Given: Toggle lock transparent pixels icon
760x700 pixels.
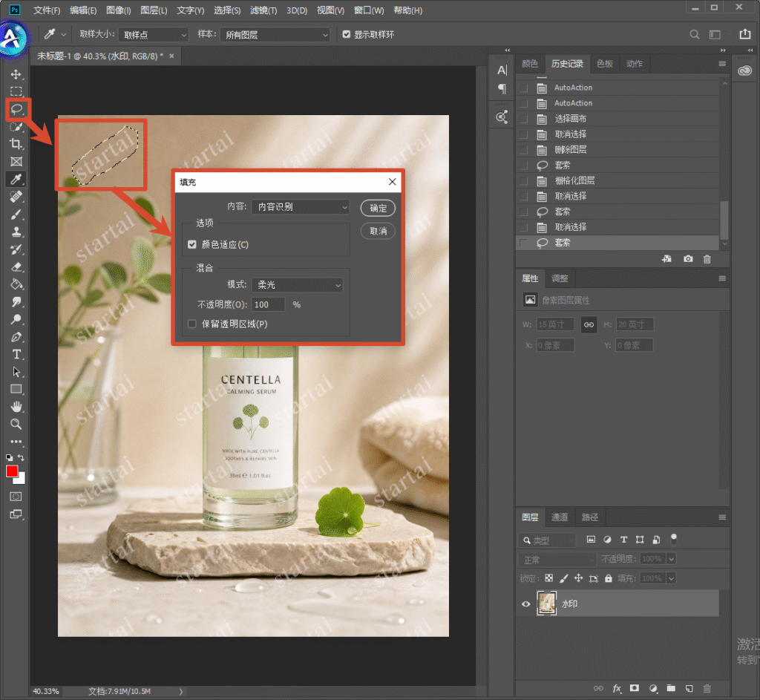Looking at the screenshot, I should coord(548,578).
